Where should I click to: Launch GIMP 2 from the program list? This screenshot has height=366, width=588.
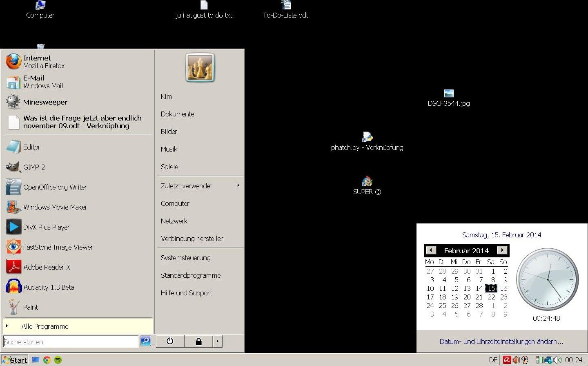[34, 167]
